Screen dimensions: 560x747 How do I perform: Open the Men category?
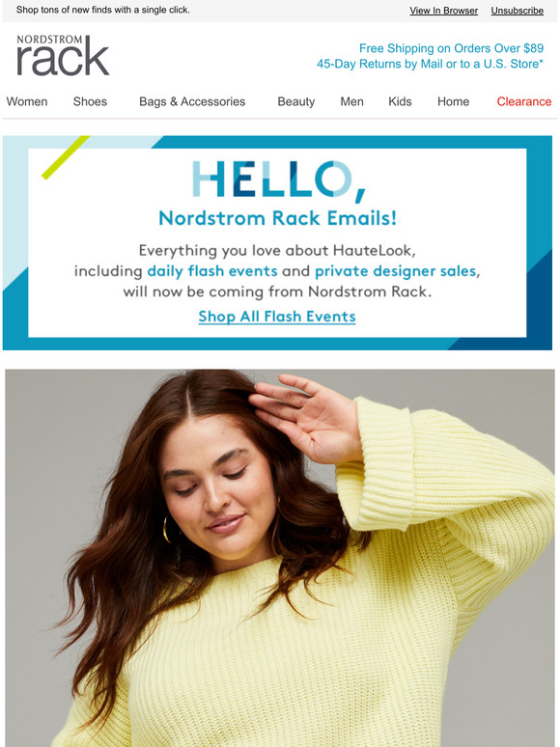351,101
